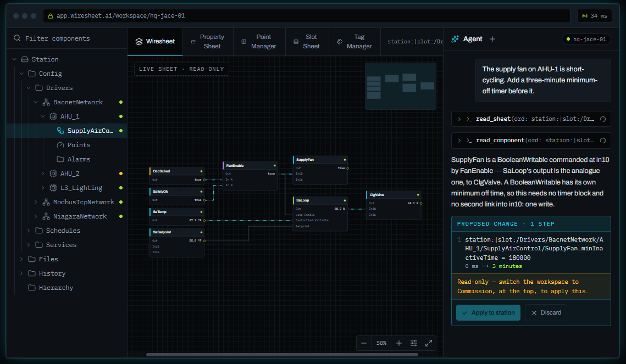Expand the read_component tool call
The height and width of the screenshot is (364, 626).
click(459, 141)
